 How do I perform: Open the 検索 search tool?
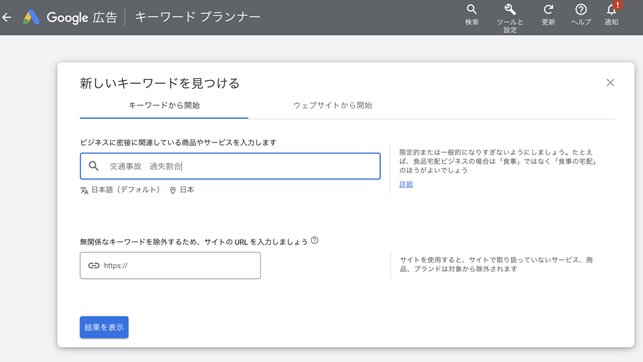click(x=472, y=15)
